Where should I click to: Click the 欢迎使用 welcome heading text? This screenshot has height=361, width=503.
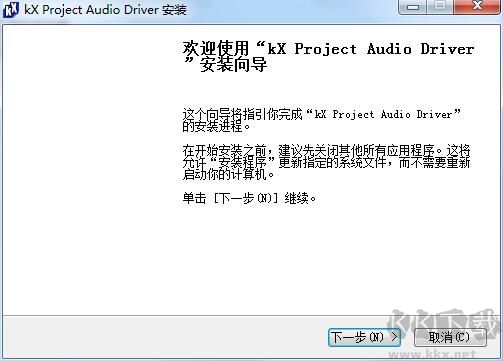pos(215,49)
